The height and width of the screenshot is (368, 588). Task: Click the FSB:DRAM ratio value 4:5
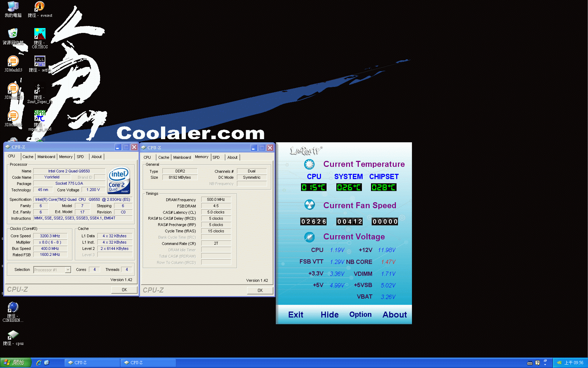coord(216,206)
